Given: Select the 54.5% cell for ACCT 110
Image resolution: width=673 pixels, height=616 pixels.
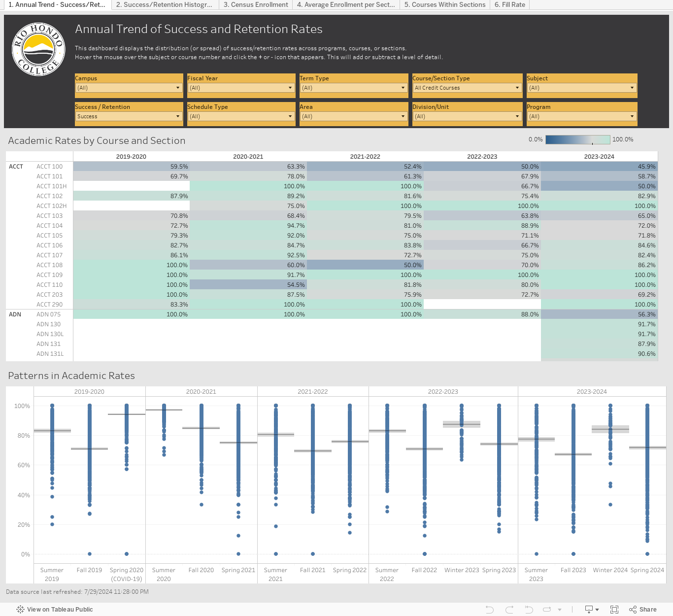Looking at the screenshot, I should point(248,285).
